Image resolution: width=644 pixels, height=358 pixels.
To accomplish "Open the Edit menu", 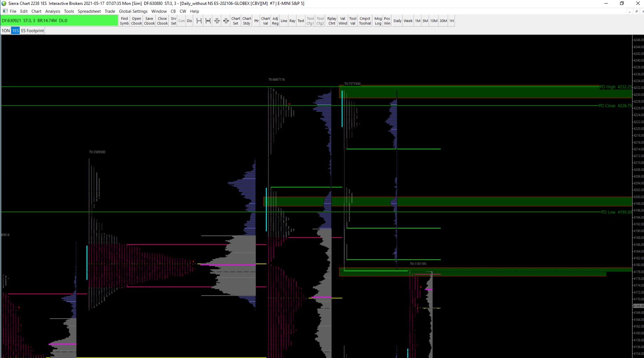I will pos(24,11).
